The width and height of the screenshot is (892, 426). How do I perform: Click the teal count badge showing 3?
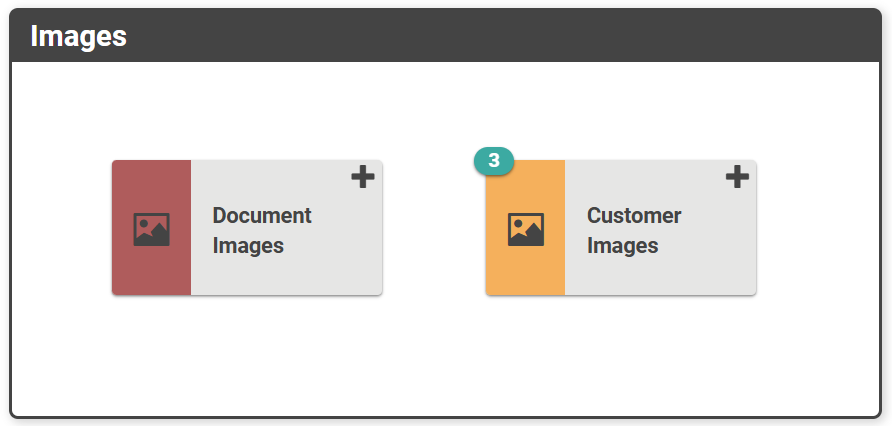(494, 161)
